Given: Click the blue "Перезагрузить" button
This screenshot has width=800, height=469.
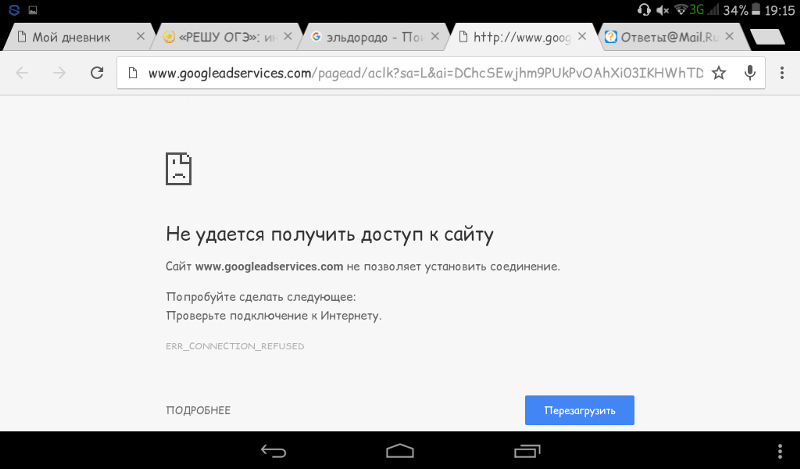Looking at the screenshot, I should 579,410.
